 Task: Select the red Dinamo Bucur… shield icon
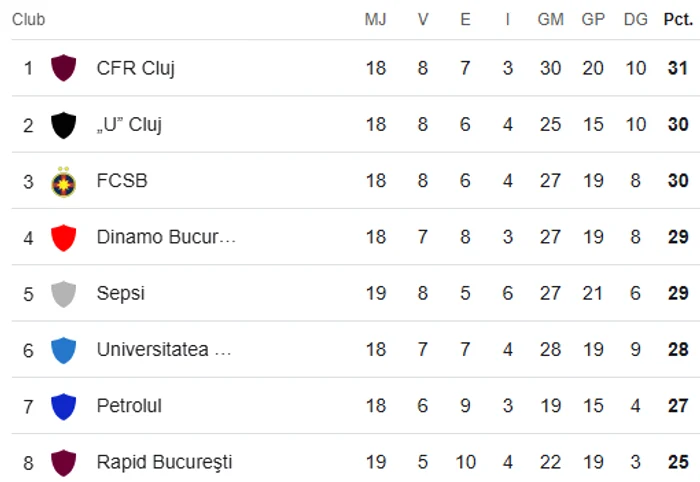point(63,237)
